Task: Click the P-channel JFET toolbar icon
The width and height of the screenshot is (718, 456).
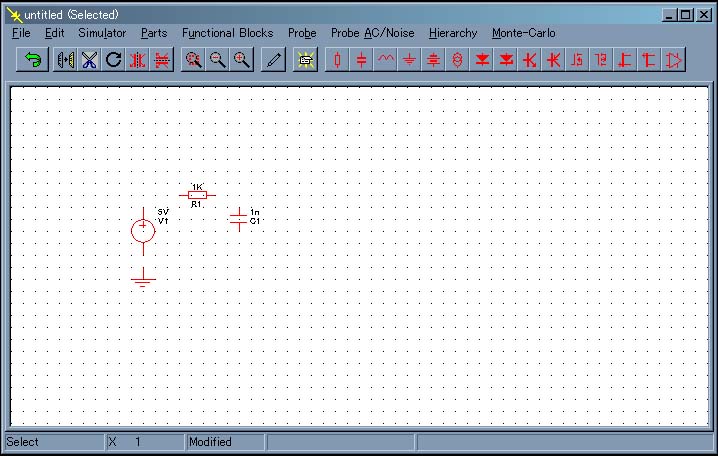Action: click(649, 60)
